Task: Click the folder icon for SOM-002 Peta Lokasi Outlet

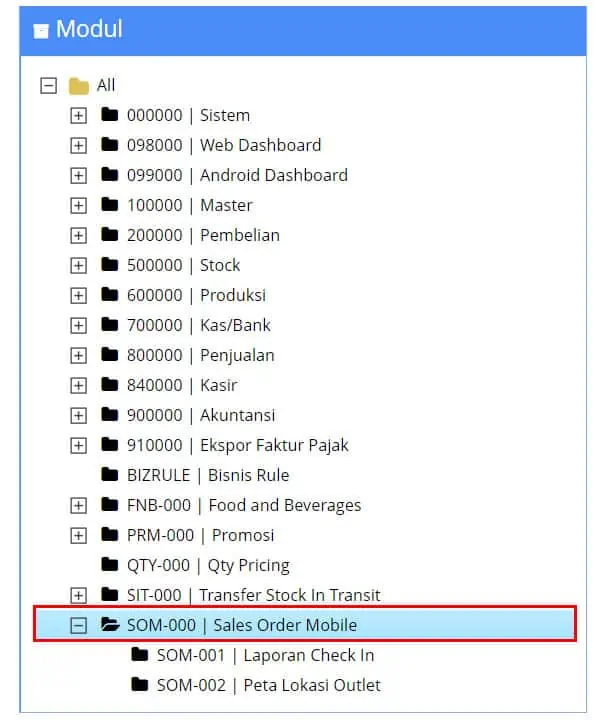Action: [x=140, y=684]
